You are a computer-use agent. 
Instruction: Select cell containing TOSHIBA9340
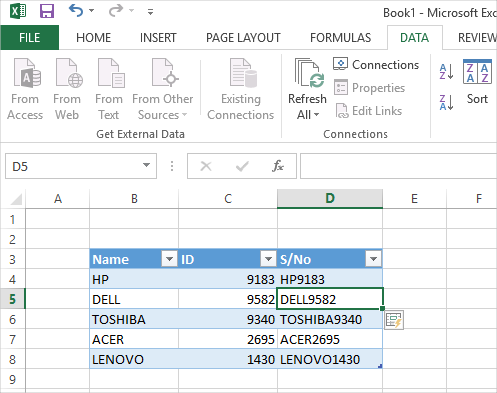330,319
